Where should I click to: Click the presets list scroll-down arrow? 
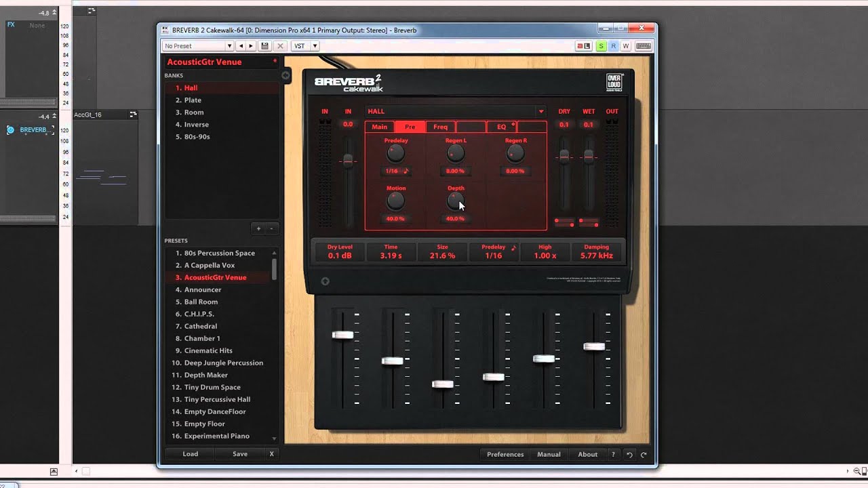pos(274,439)
